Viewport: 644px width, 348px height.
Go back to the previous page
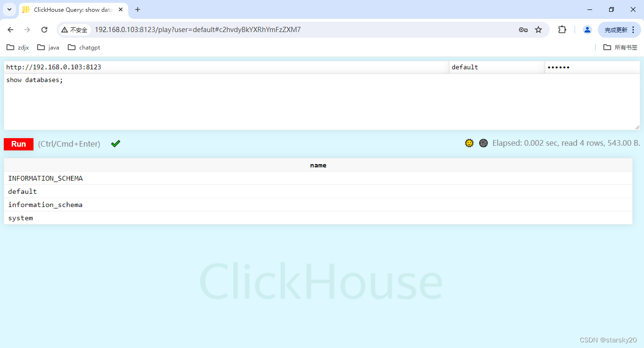[x=10, y=30]
